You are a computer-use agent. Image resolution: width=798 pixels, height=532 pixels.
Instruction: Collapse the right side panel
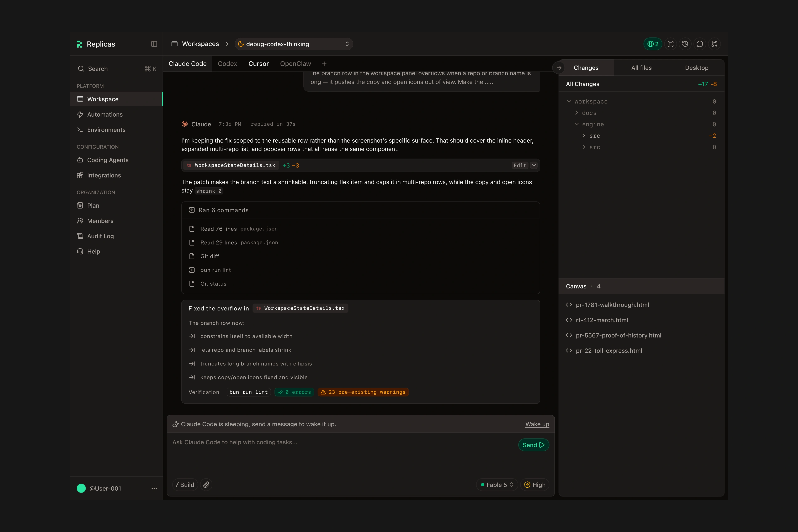[558, 68]
